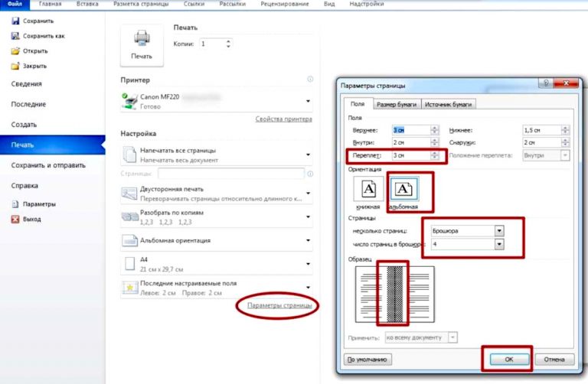
Task: Click the Внутри margin input field
Action: pos(410,142)
